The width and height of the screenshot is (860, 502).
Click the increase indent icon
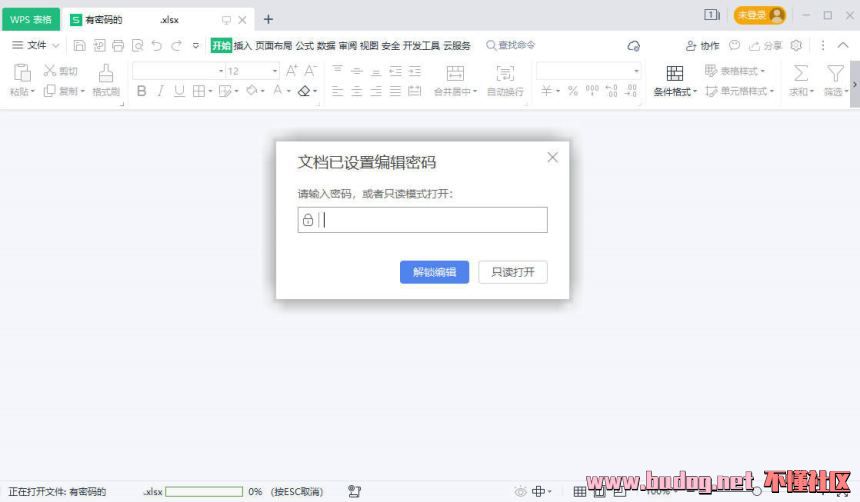(x=415, y=70)
